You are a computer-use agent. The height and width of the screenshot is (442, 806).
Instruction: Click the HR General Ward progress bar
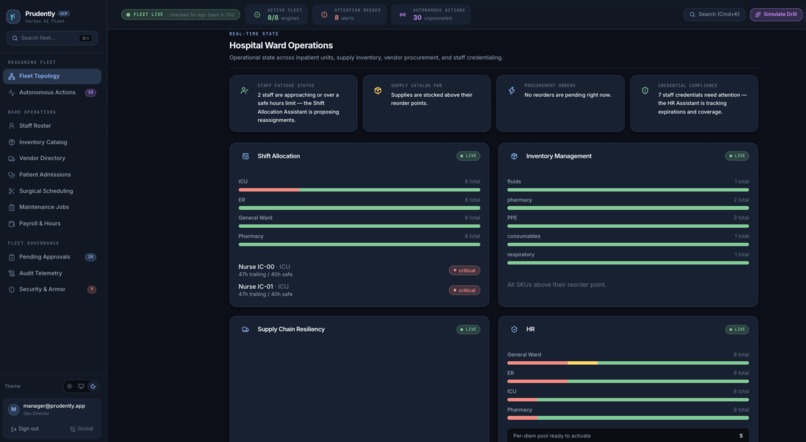[x=628, y=363]
